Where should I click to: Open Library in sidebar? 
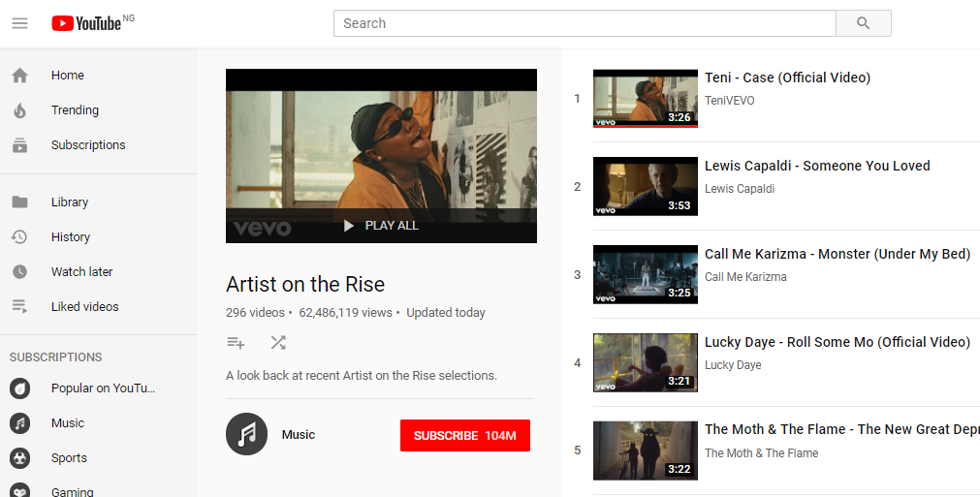point(70,202)
